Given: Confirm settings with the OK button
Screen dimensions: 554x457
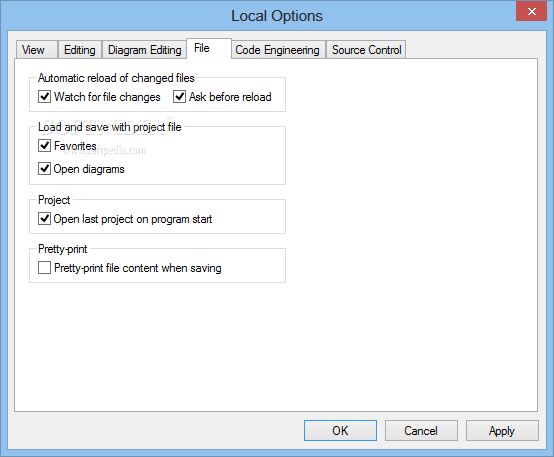Looking at the screenshot, I should (340, 430).
